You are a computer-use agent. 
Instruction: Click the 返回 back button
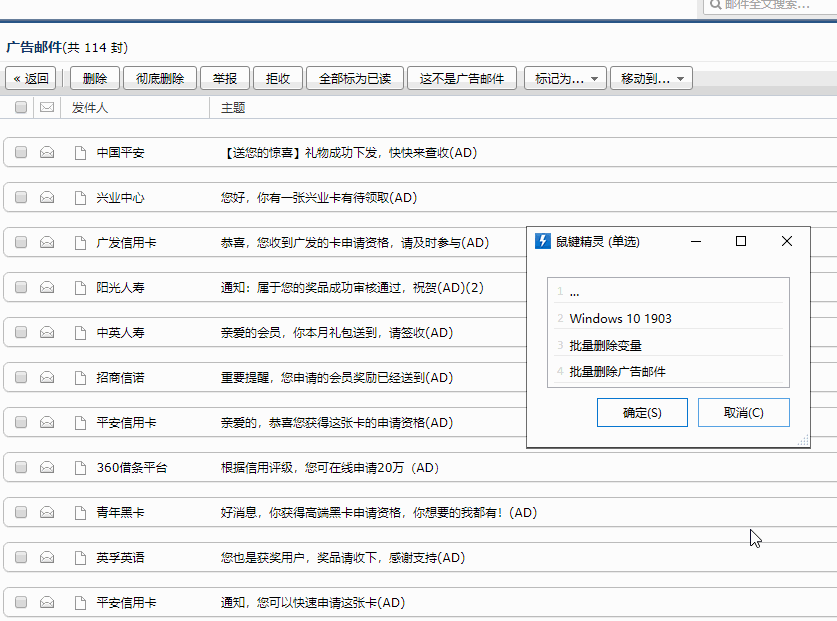pyautogui.click(x=30, y=78)
